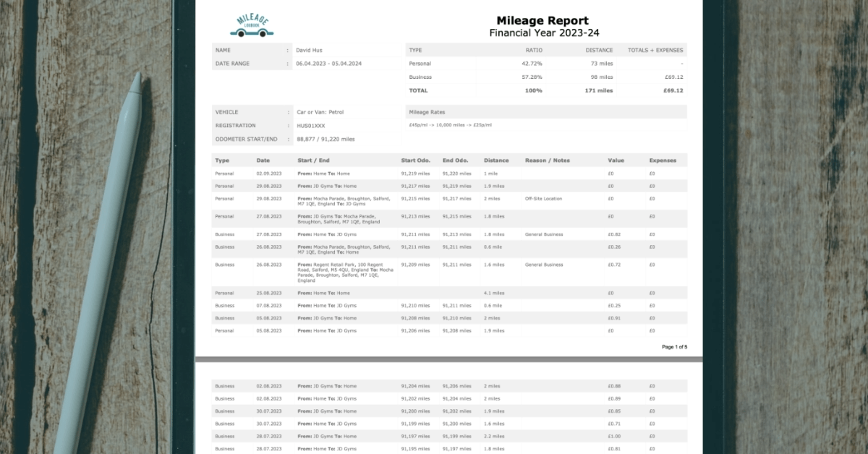Click the "Page 1 of 5" footer
Image resolution: width=868 pixels, height=454 pixels.
(x=675, y=347)
